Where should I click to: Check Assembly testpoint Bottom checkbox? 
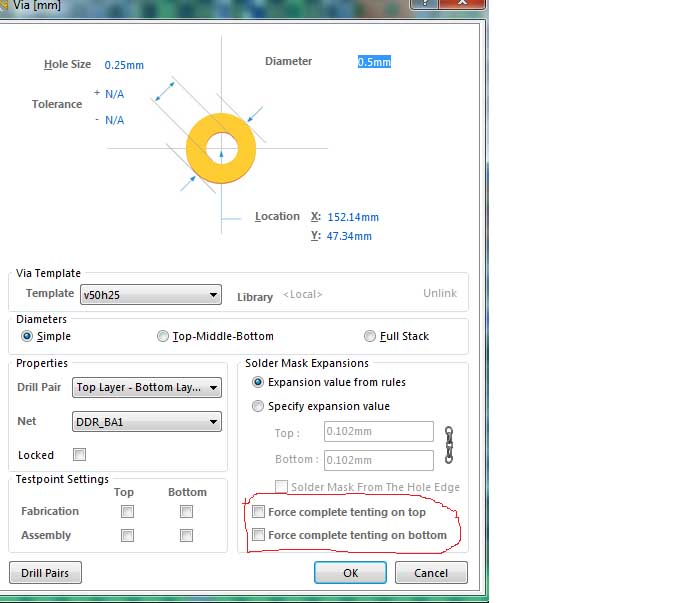point(186,535)
